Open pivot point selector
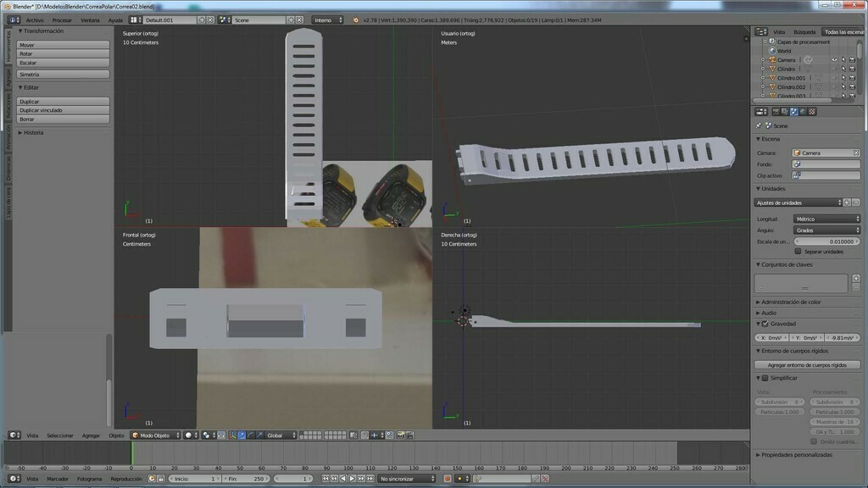This screenshot has width=868, height=488. pos(209,435)
